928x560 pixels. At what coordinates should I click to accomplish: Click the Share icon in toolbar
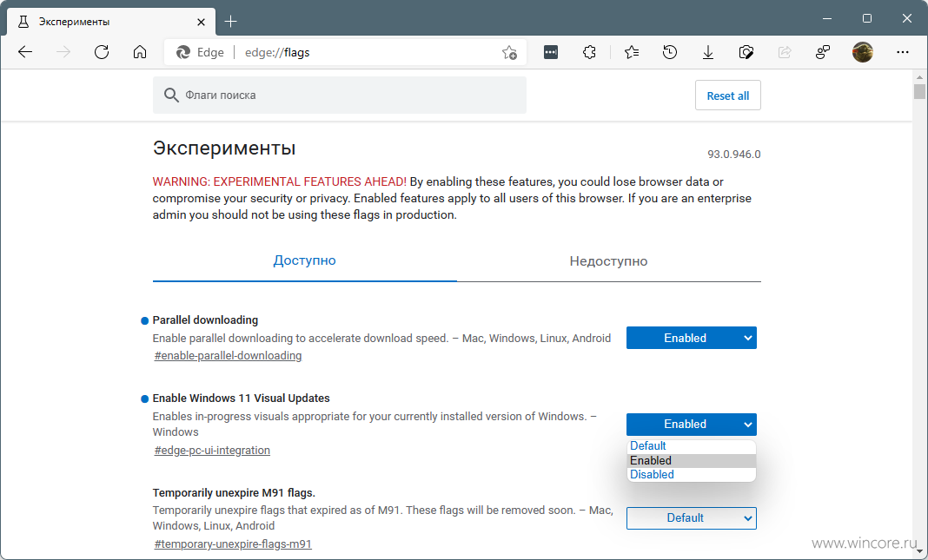[x=785, y=52]
